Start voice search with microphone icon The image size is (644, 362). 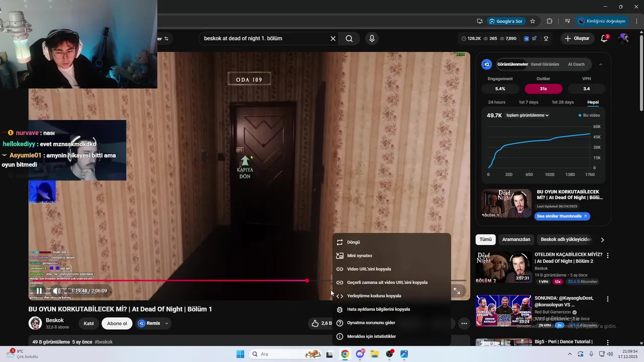(372, 38)
